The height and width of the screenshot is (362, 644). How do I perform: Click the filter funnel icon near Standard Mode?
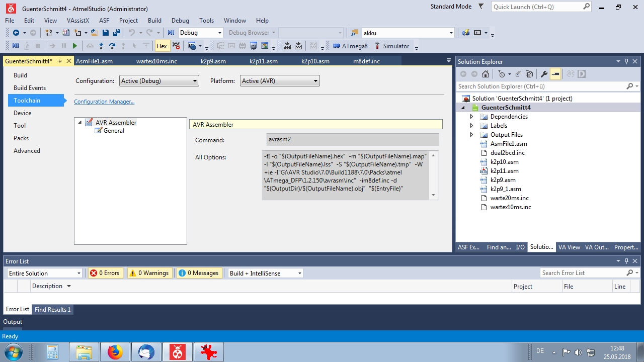click(x=481, y=7)
